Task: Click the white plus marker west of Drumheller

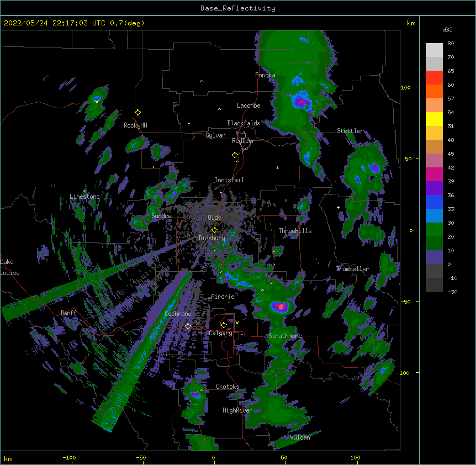Action: click(338, 207)
